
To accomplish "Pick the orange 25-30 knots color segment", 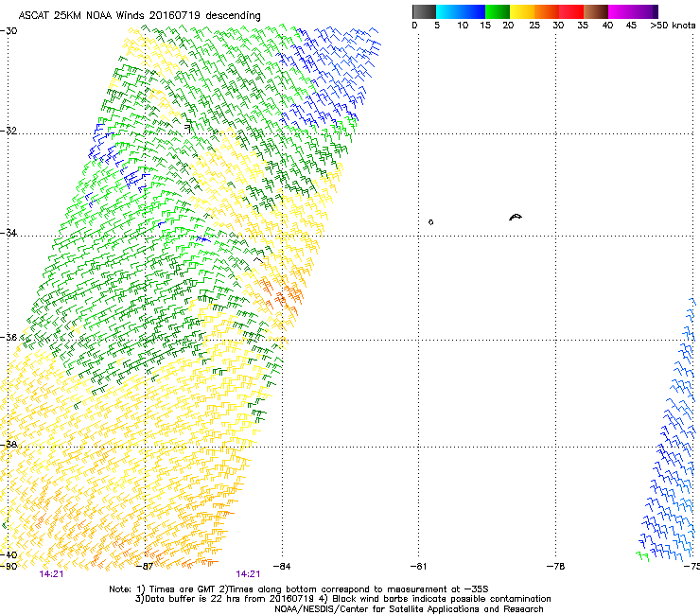I will tap(547, 11).
